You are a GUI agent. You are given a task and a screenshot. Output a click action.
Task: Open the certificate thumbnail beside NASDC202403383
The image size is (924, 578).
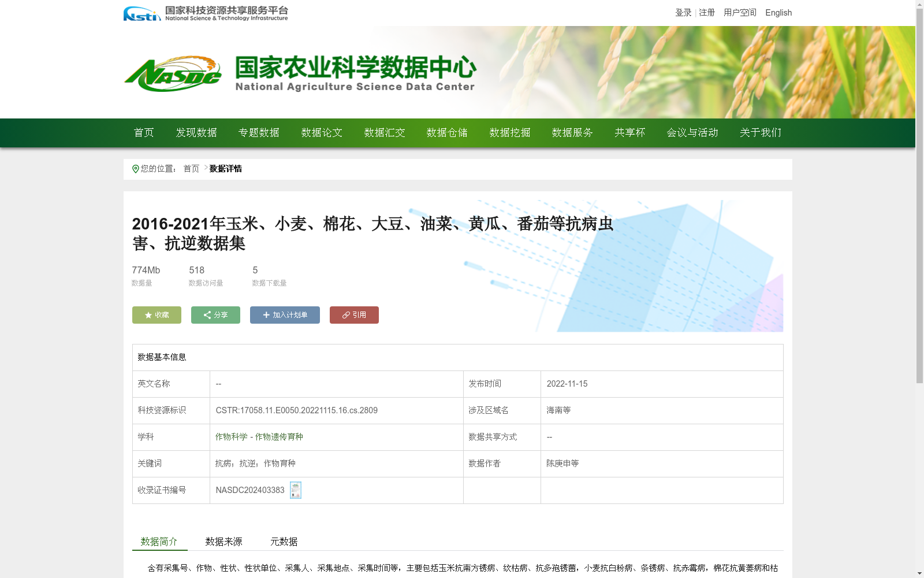click(x=296, y=490)
